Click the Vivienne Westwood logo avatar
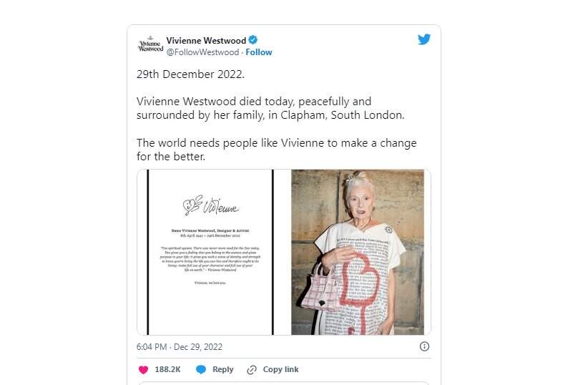Image resolution: width=588 pixels, height=385 pixels. [150, 44]
